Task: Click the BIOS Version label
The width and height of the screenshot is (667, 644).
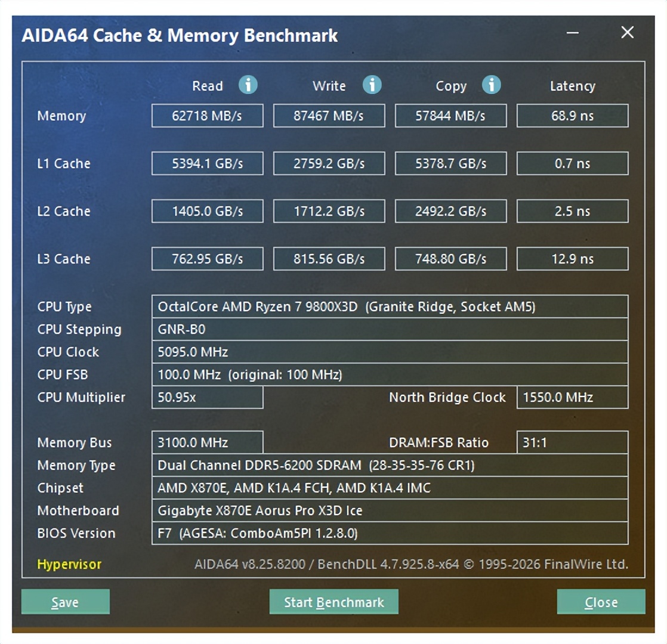Action: click(76, 533)
